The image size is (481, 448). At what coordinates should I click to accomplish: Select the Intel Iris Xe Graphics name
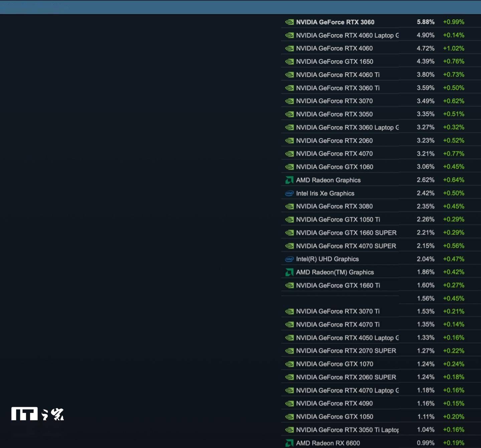[x=325, y=193]
